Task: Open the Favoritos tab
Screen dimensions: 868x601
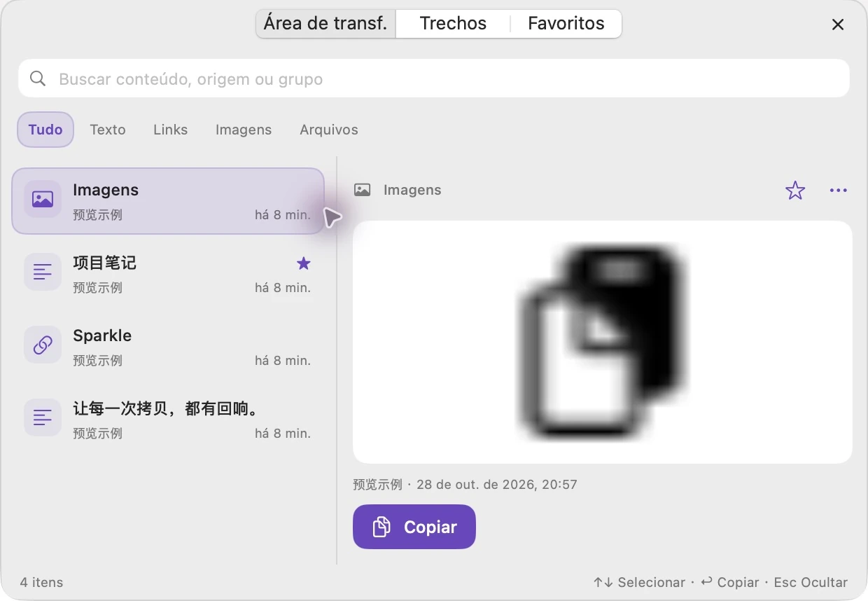Action: point(566,23)
